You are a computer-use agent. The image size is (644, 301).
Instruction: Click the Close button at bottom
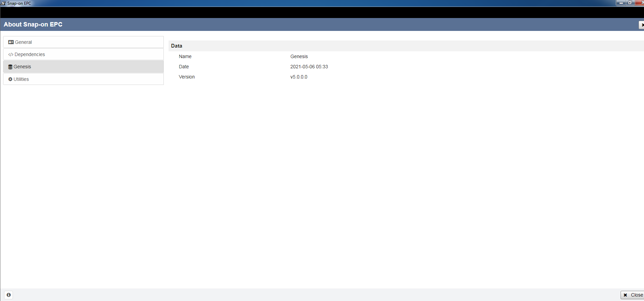[632, 295]
